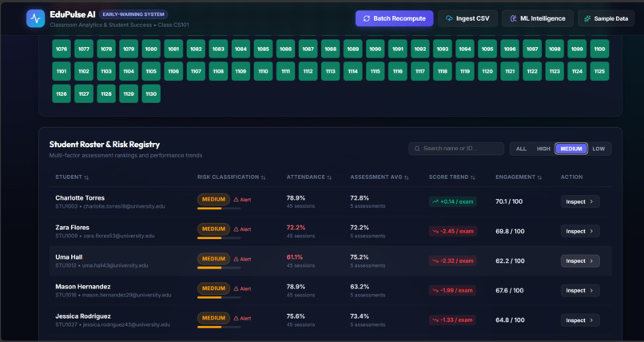Select student tile 1088
Image resolution: width=644 pixels, height=342 pixels.
tap(331, 49)
